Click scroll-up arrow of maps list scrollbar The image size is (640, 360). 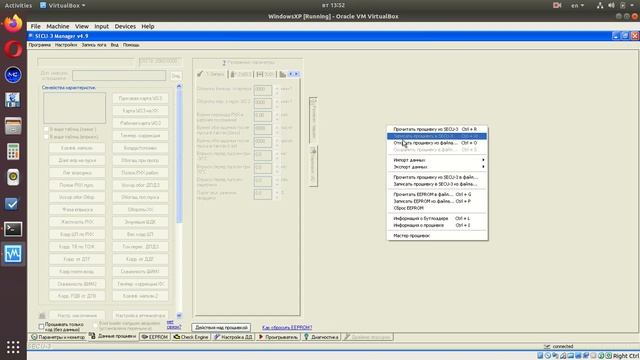tap(179, 87)
